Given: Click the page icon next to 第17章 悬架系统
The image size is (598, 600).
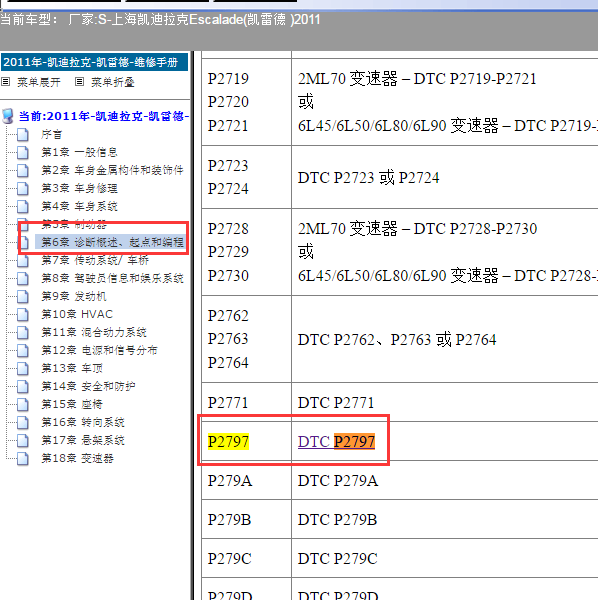Looking at the screenshot, I should tap(23, 440).
